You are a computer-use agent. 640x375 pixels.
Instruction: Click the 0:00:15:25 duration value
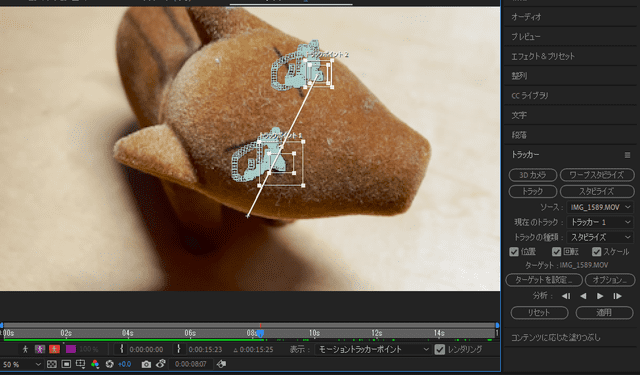pyautogui.click(x=256, y=350)
